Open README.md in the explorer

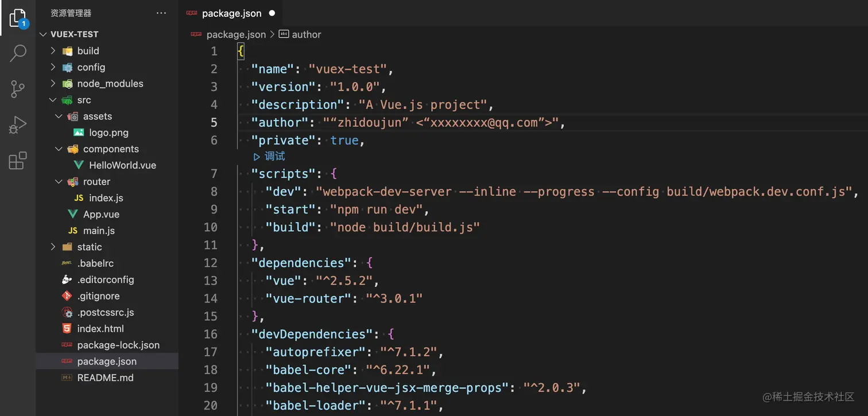pos(105,378)
